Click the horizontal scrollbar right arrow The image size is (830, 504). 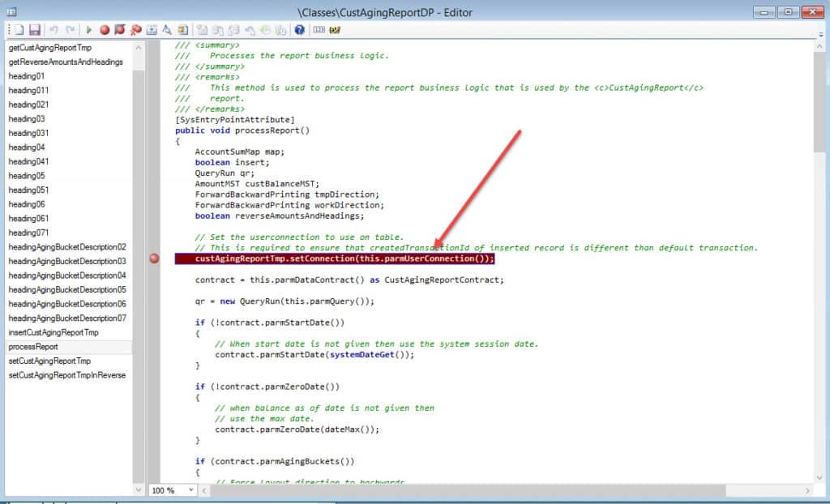point(808,490)
